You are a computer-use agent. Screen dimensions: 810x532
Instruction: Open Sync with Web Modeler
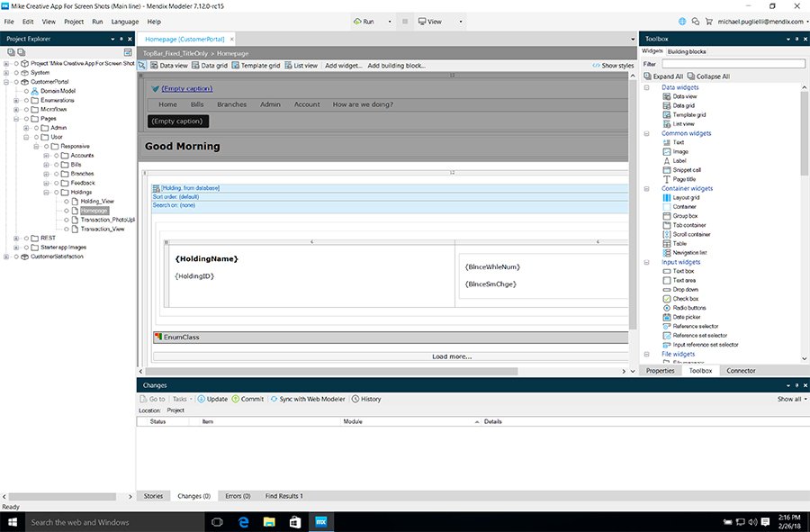point(305,399)
